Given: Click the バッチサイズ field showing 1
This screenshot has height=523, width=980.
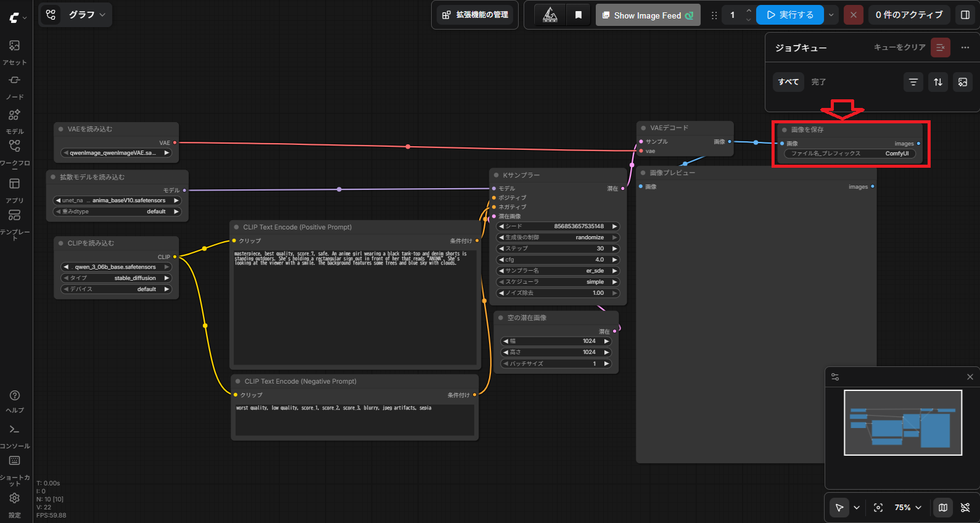Looking at the screenshot, I should click(x=556, y=364).
